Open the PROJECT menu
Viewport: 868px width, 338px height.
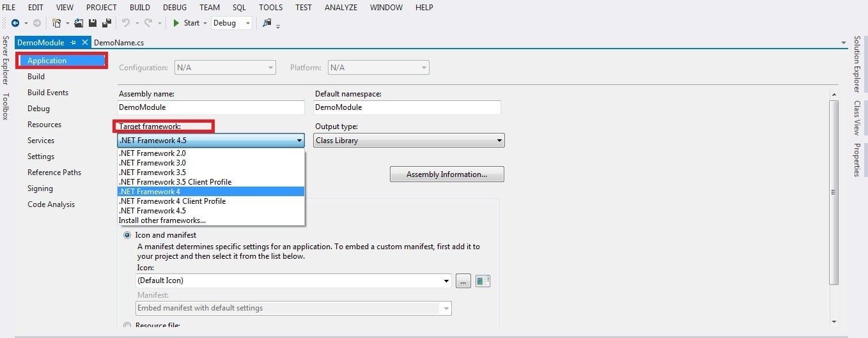tap(102, 8)
